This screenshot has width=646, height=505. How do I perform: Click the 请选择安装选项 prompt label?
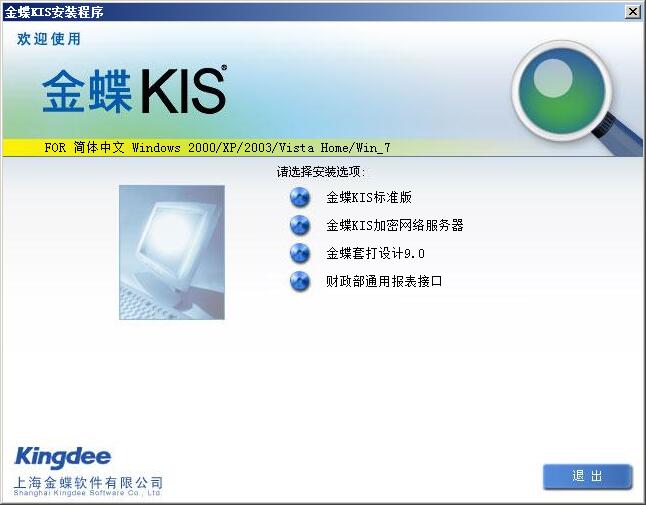tap(321, 171)
